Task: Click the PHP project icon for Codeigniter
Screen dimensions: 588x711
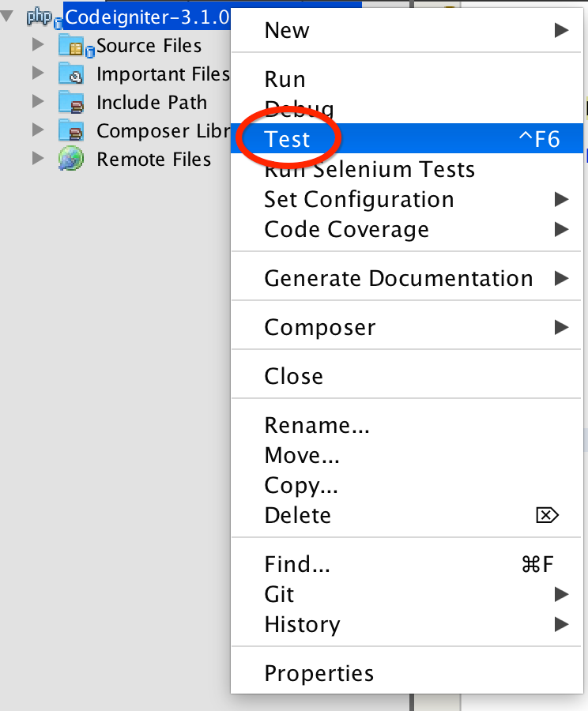Action: pos(41,17)
